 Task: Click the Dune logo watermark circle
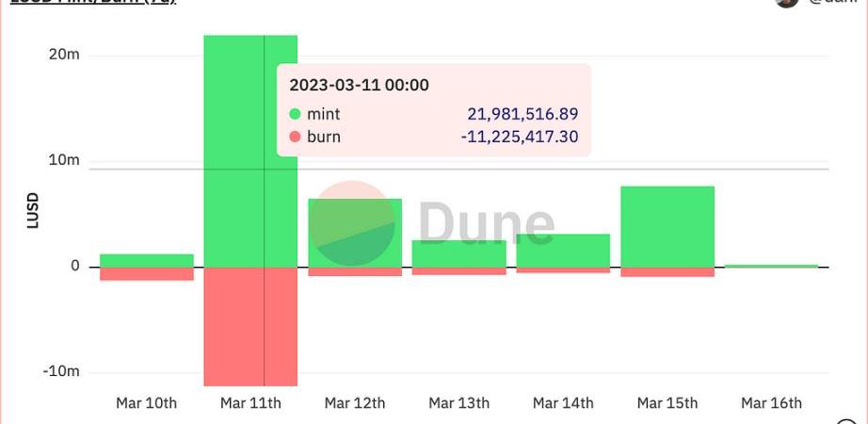pos(351,223)
